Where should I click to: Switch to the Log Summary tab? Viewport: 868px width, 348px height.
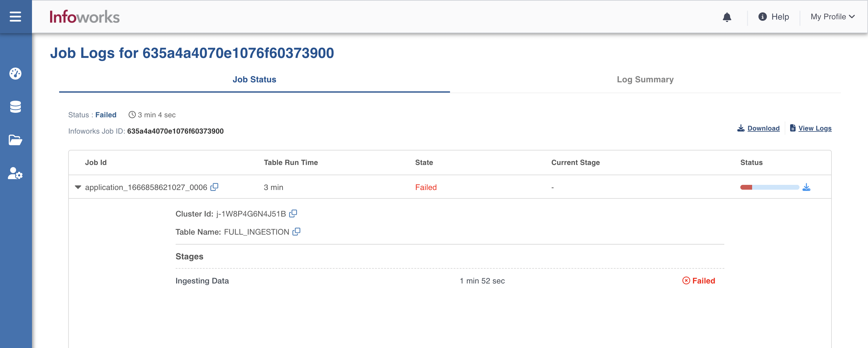[x=645, y=79]
